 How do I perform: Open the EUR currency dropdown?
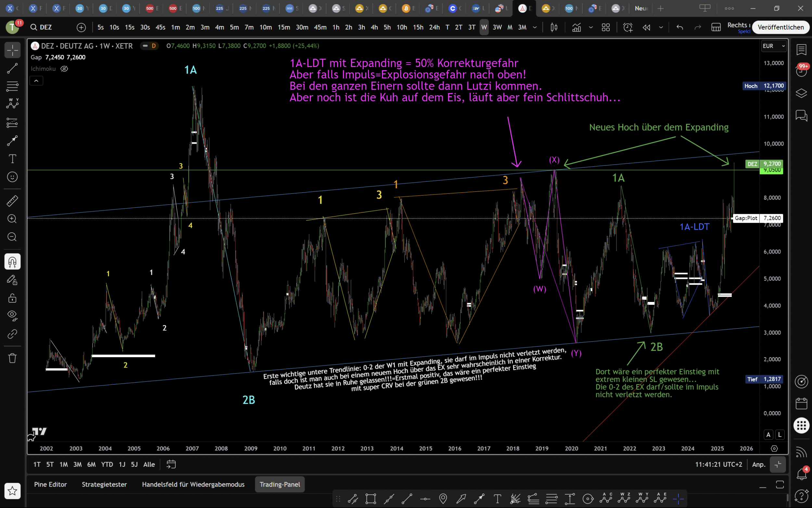773,46
